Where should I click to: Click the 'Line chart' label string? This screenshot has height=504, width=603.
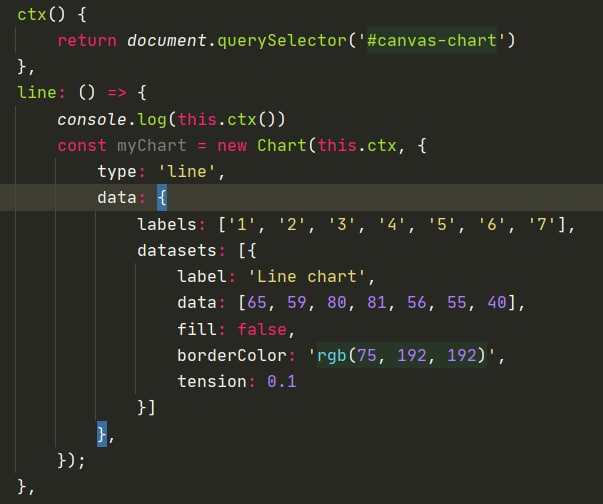point(306,276)
